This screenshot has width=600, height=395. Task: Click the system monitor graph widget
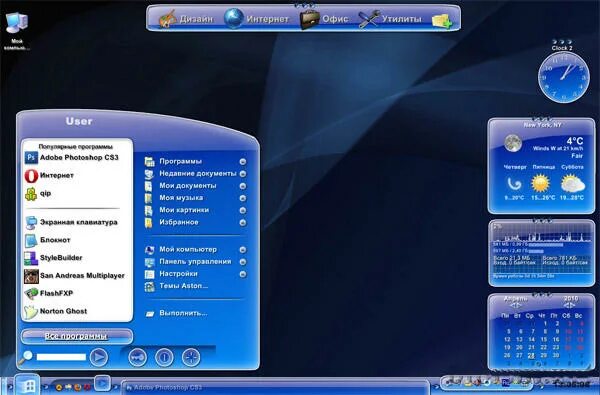(541, 253)
